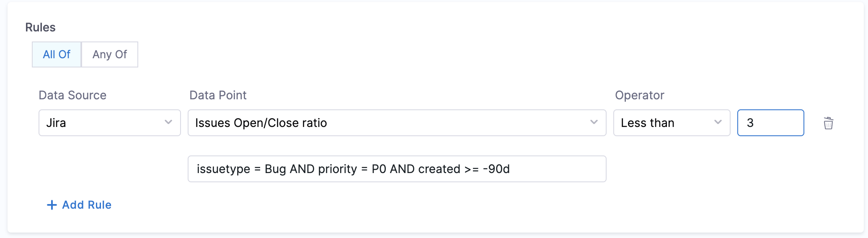Click the Rules section heading
Screen dimensions: 868x238
point(40,28)
